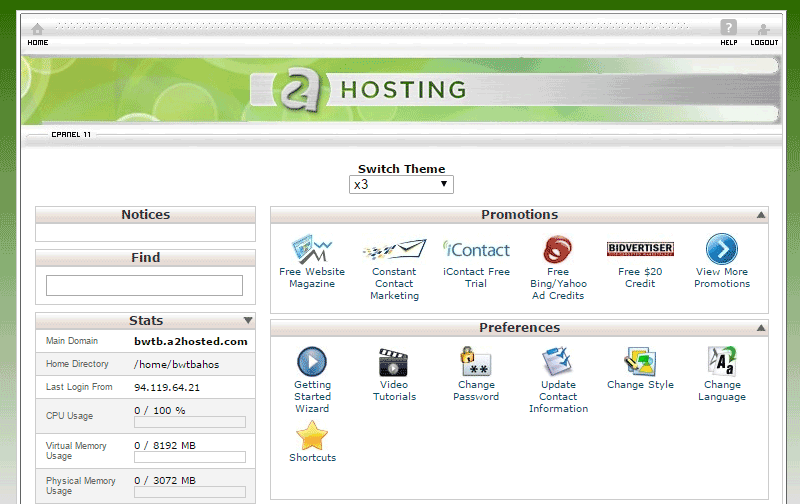The height and width of the screenshot is (504, 800).
Task: Open Constant Contact Marketing envelope icon
Action: (394, 249)
